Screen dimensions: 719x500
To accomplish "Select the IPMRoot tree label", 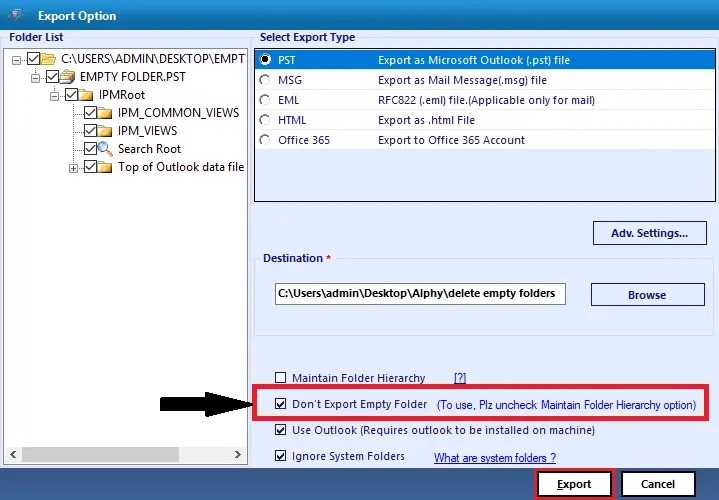I will pos(122,95).
